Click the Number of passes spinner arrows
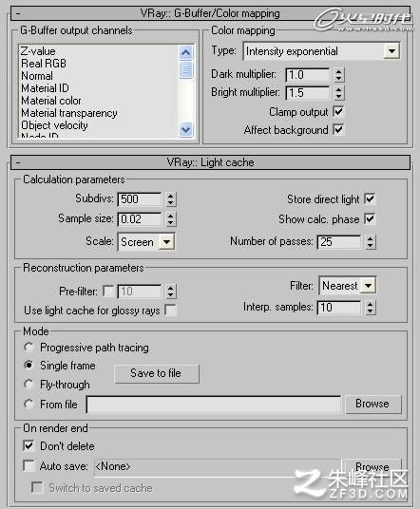Image resolution: width=420 pixels, height=509 pixels. (370, 242)
